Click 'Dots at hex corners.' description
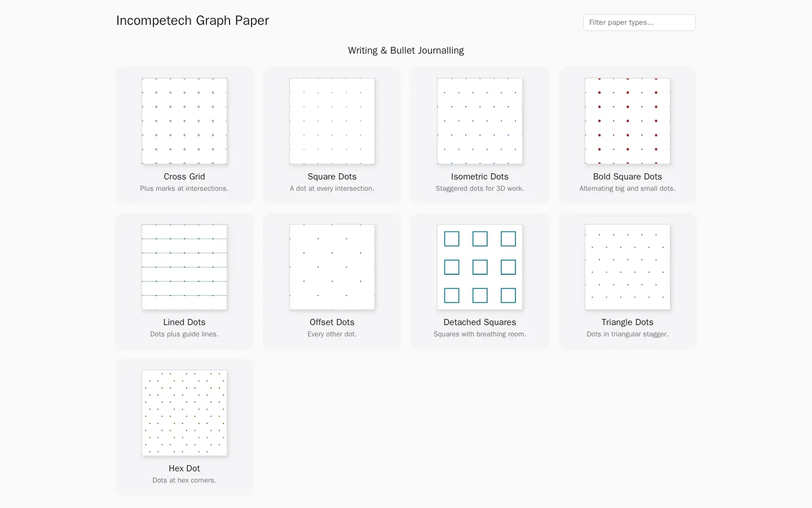 tap(184, 480)
